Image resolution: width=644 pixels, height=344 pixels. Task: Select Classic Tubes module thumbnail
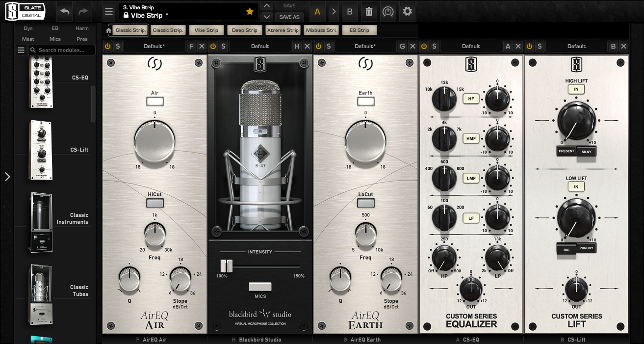tap(42, 294)
